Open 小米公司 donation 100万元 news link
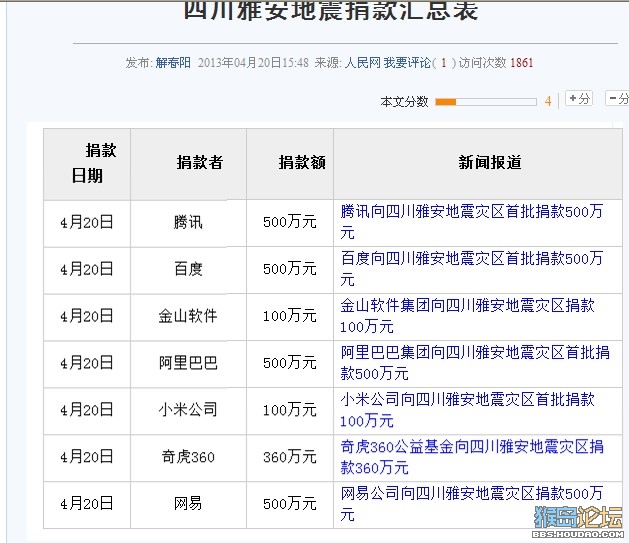Screen dimensions: 629x543 point(467,410)
